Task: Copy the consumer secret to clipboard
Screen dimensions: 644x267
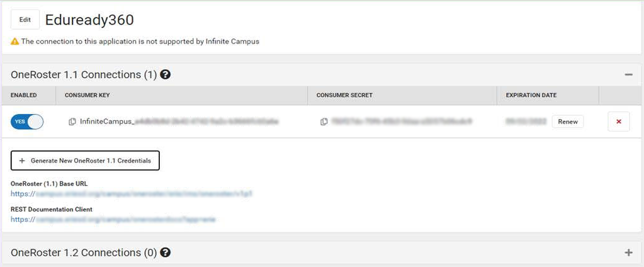Action: coord(324,122)
